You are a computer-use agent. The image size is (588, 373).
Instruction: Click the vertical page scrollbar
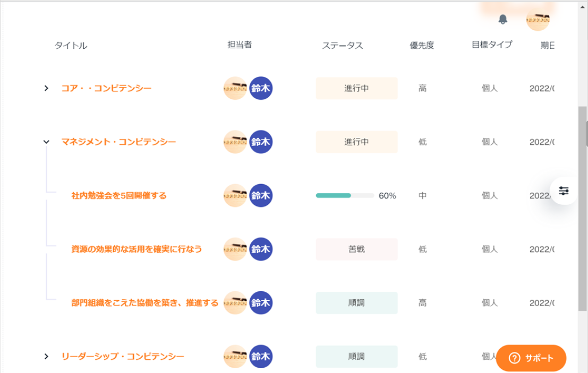coord(583,212)
